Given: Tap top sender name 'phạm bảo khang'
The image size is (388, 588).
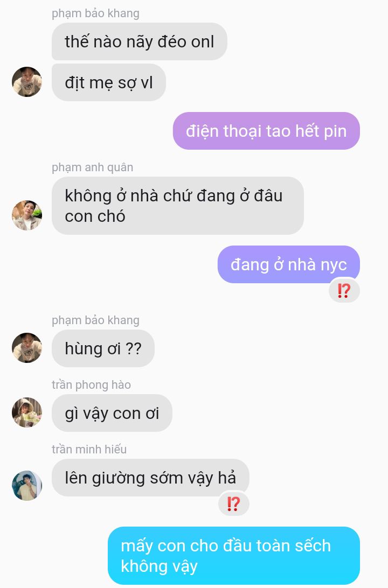Looking at the screenshot, I should [95, 13].
